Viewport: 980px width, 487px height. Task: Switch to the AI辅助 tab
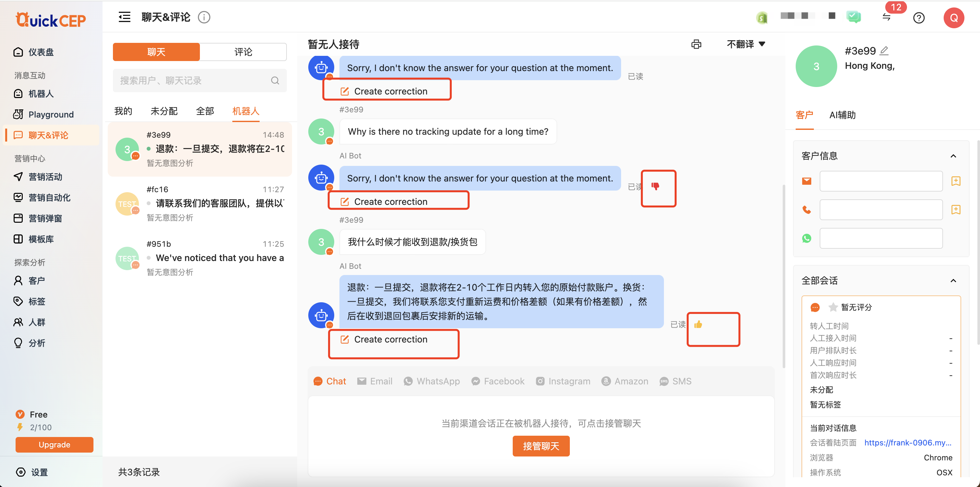click(x=842, y=115)
